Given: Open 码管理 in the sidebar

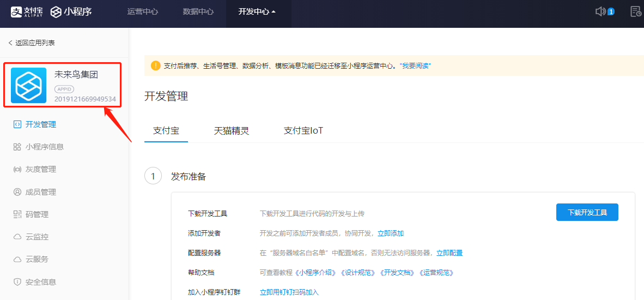Looking at the screenshot, I should 37,214.
